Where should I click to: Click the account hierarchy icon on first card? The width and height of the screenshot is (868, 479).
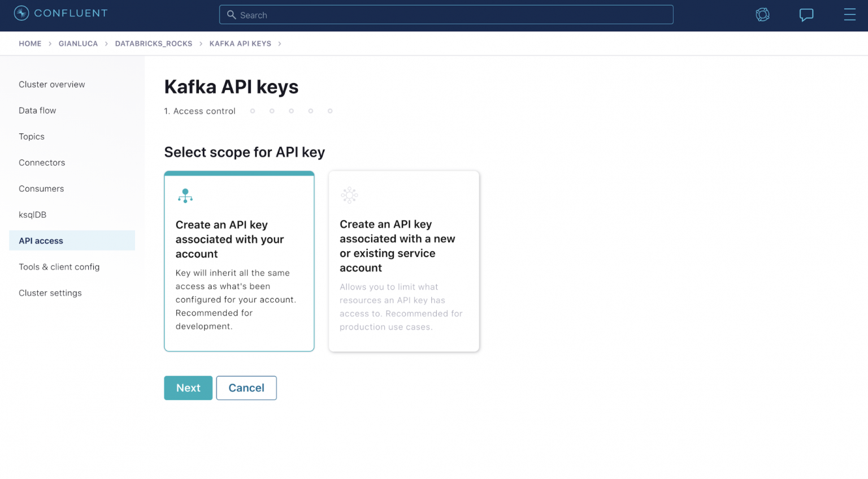185,196
